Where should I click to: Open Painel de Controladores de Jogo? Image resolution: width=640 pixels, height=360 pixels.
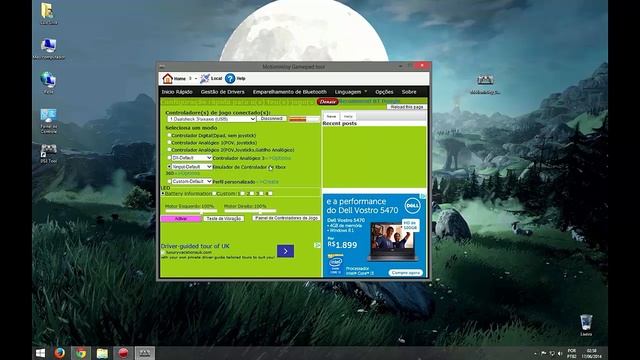(286, 218)
